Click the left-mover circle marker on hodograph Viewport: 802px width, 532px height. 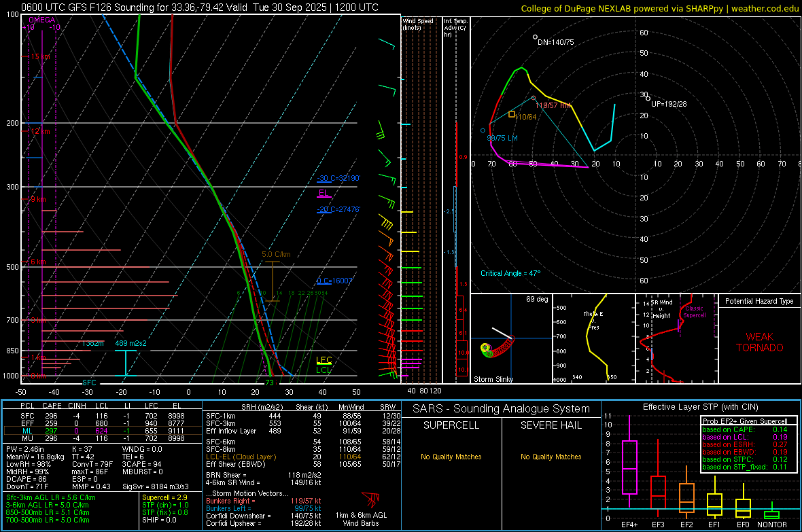tap(483, 130)
